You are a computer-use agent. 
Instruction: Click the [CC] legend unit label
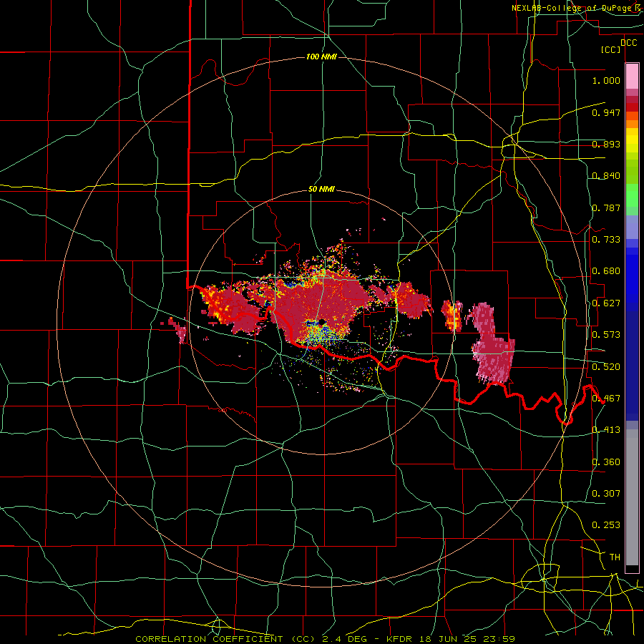point(611,49)
